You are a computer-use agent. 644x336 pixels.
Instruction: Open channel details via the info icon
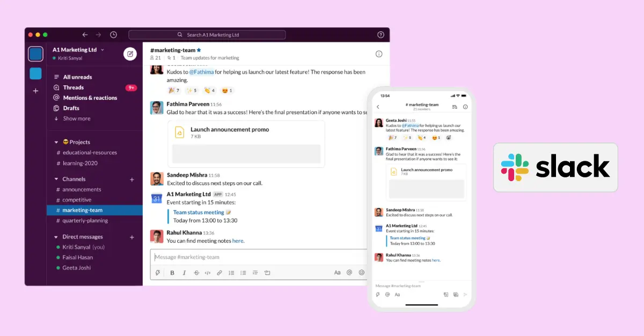pos(379,54)
